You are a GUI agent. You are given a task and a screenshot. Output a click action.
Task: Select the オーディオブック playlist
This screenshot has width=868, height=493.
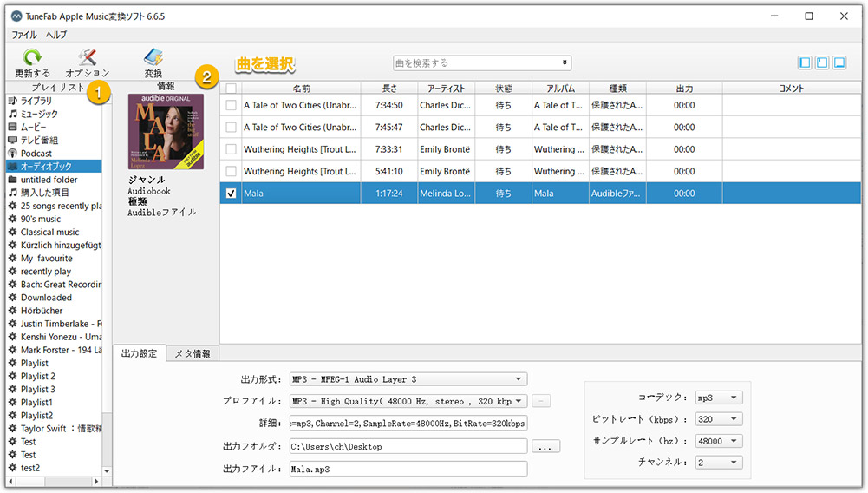click(x=54, y=166)
